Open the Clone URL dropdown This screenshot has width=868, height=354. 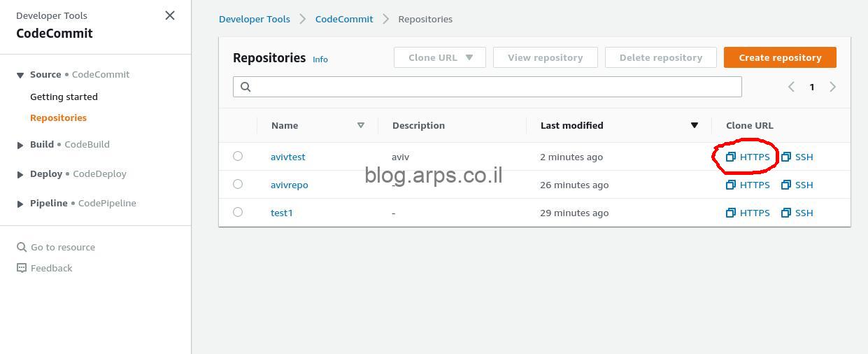(x=440, y=57)
